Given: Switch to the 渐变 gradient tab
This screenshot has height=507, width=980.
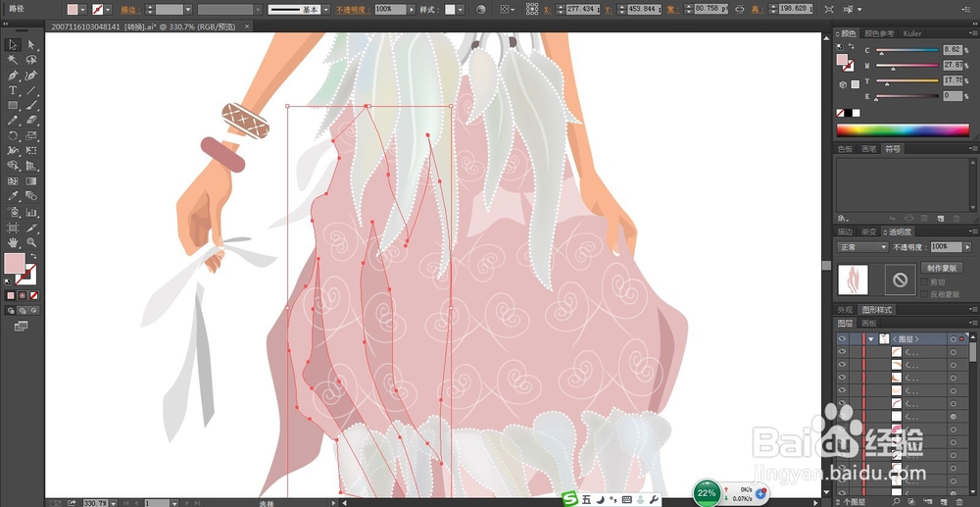Looking at the screenshot, I should point(868,231).
